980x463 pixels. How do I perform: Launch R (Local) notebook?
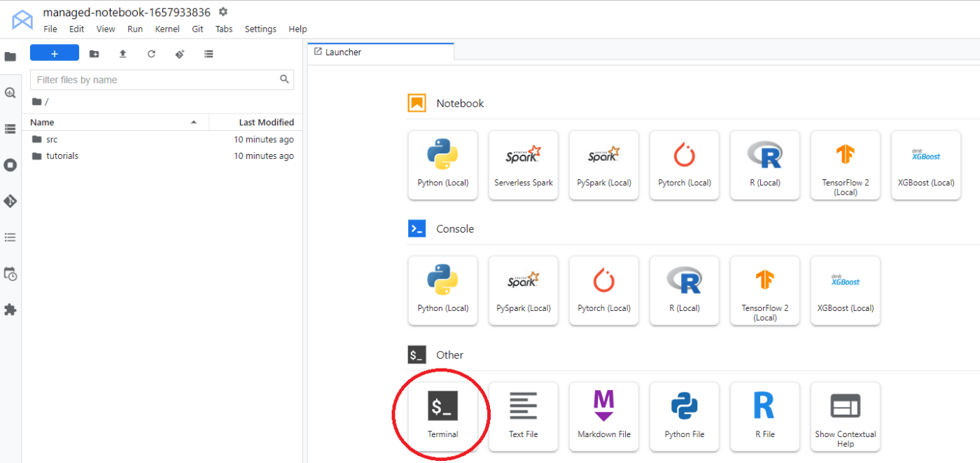pyautogui.click(x=764, y=165)
